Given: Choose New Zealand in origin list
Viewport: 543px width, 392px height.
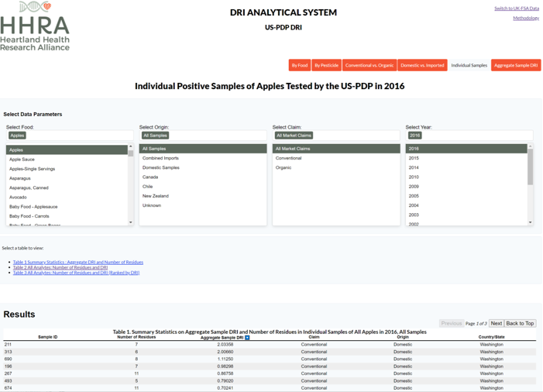Looking at the screenshot, I should click(203, 196).
